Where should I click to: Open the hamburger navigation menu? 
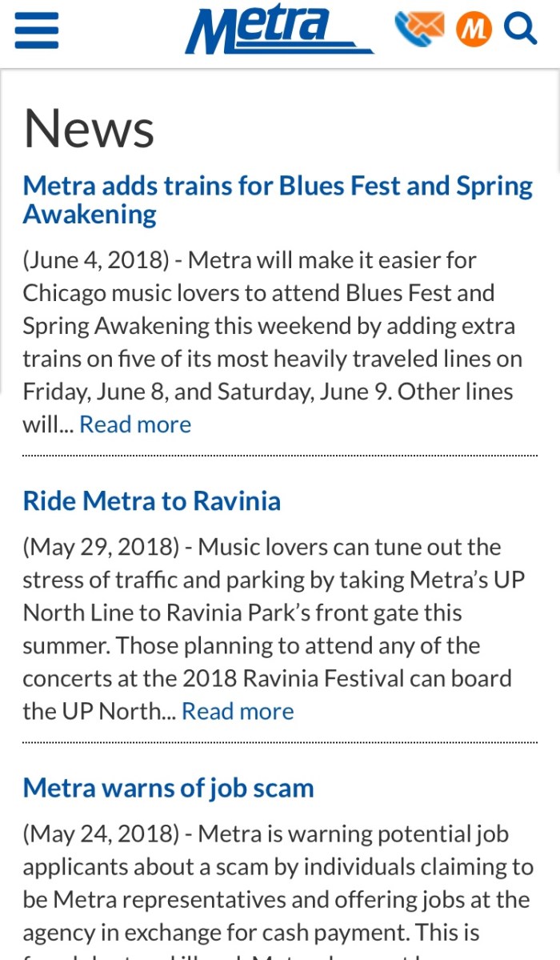[x=37, y=30]
